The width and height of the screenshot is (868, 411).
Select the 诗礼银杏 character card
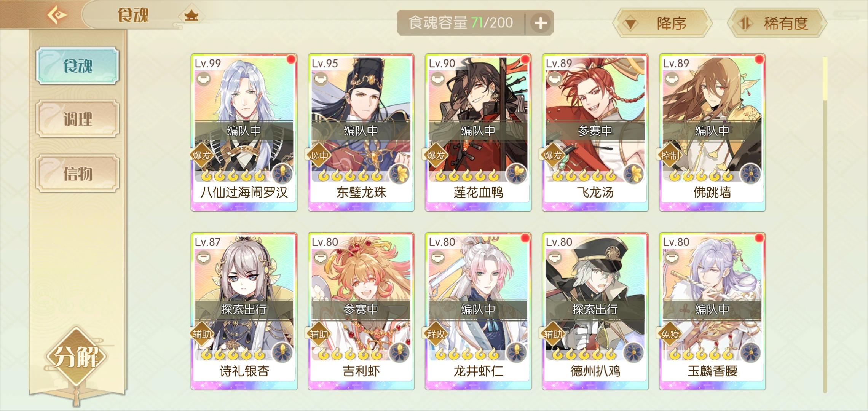pos(244,311)
